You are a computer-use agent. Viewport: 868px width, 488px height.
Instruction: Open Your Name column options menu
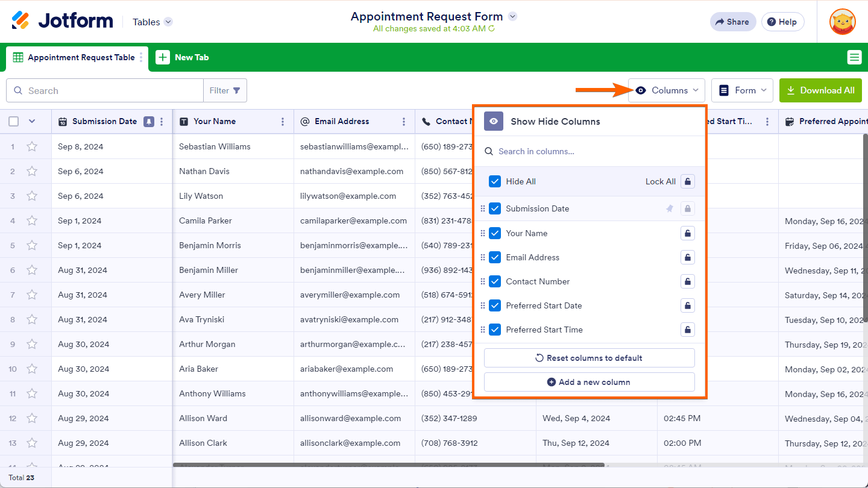283,121
